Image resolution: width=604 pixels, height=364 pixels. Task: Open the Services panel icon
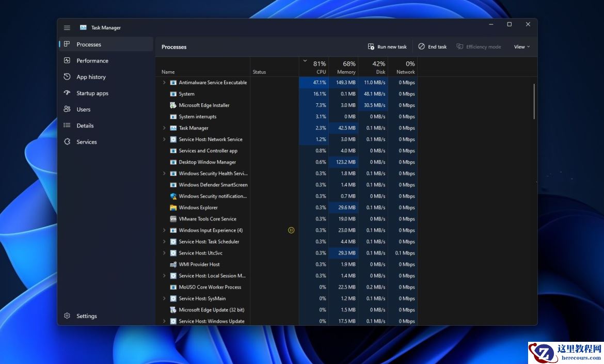point(68,141)
